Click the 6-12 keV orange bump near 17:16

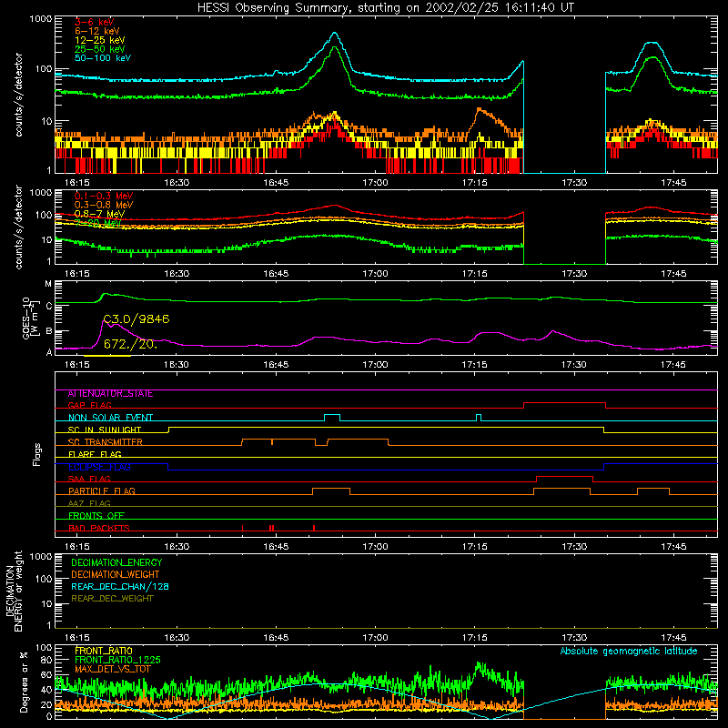tap(480, 110)
